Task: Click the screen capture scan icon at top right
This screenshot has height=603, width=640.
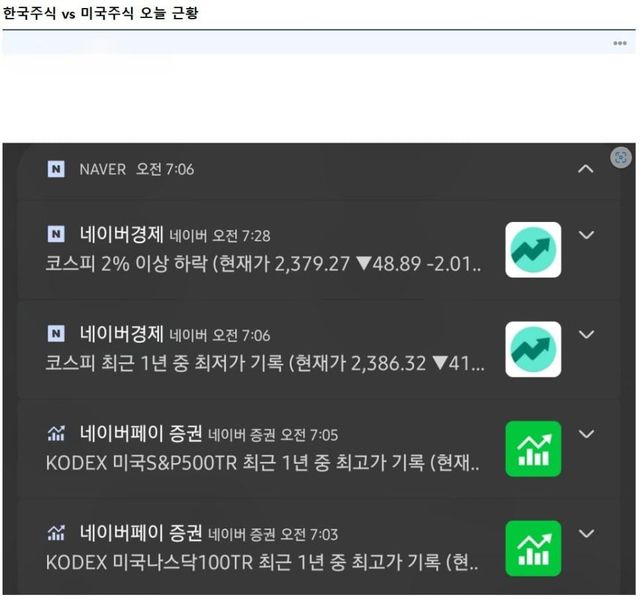Action: (x=620, y=157)
